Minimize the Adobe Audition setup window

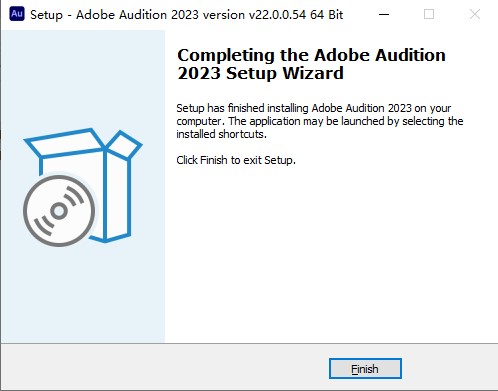click(x=384, y=14)
